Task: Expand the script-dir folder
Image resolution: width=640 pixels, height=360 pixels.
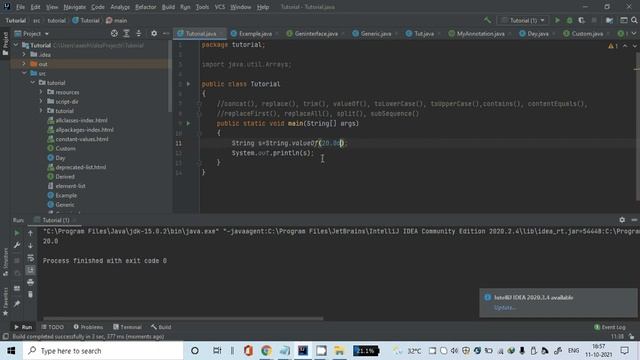Action: (41, 101)
